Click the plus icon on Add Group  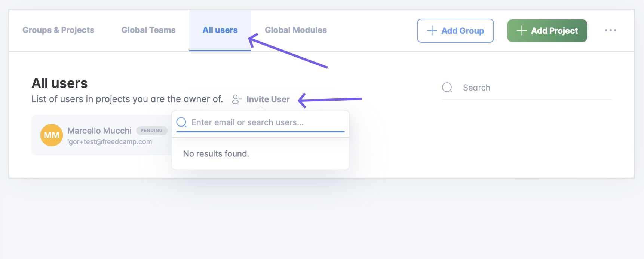tap(432, 31)
